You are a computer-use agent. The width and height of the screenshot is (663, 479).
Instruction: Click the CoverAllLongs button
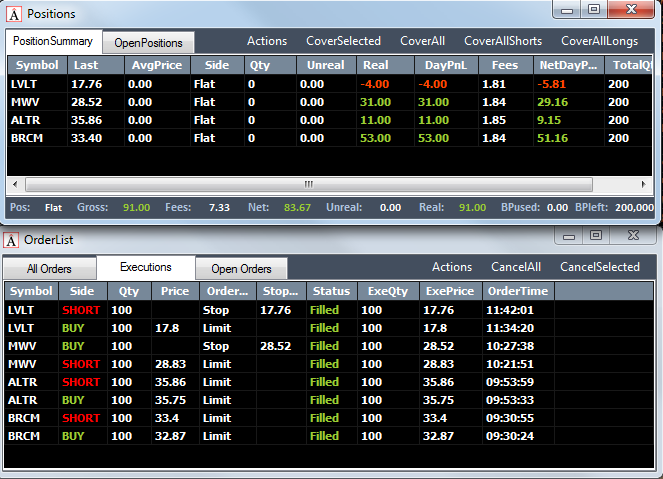[x=600, y=41]
